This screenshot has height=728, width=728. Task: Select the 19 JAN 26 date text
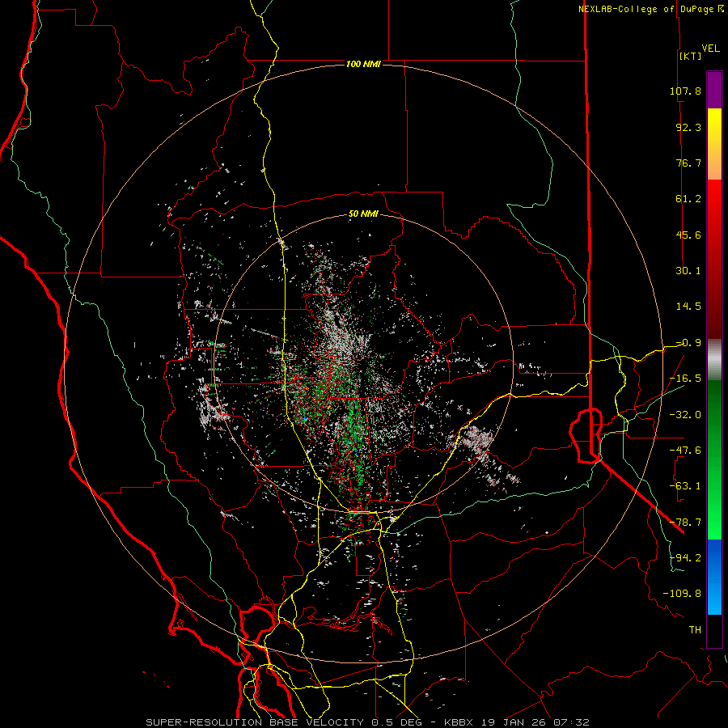514,722
